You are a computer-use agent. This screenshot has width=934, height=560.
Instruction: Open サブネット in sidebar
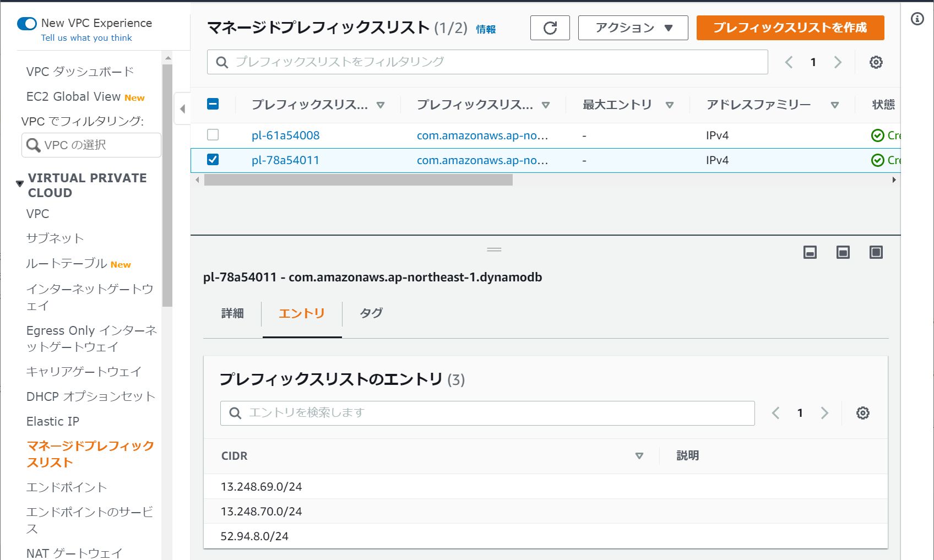coord(55,238)
